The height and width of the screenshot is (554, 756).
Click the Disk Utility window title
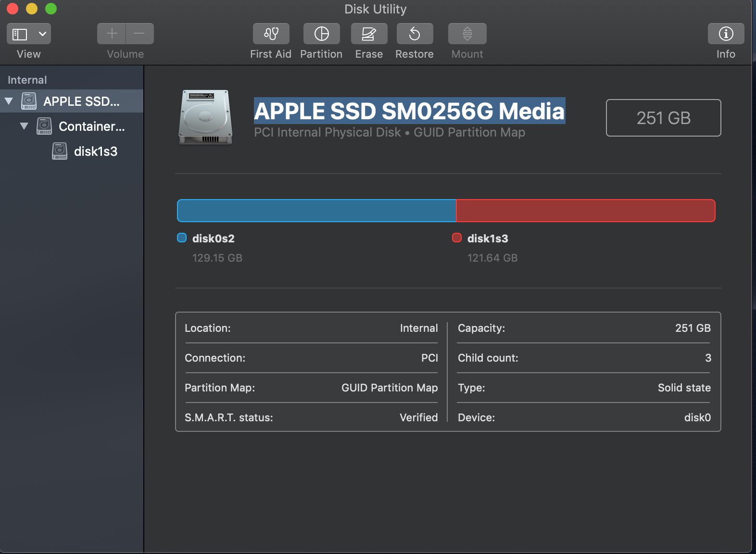(x=376, y=9)
